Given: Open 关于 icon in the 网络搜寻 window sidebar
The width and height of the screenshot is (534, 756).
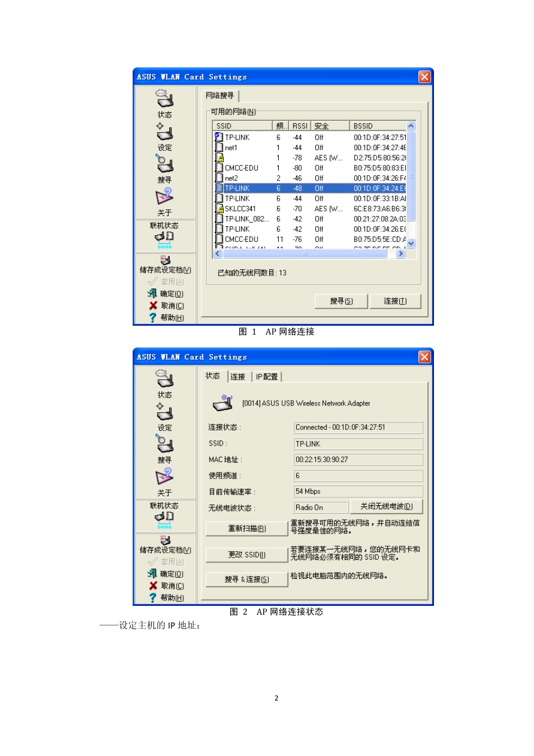Looking at the screenshot, I should pos(165,197).
